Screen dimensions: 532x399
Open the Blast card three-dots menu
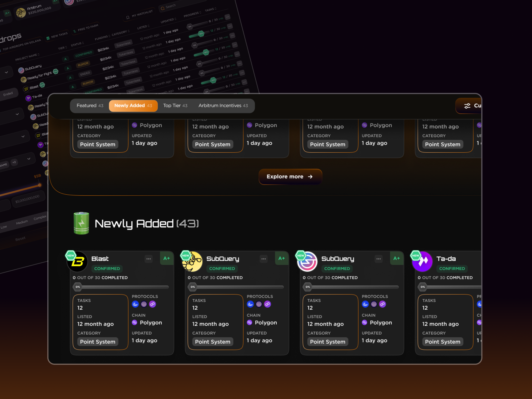click(148, 259)
